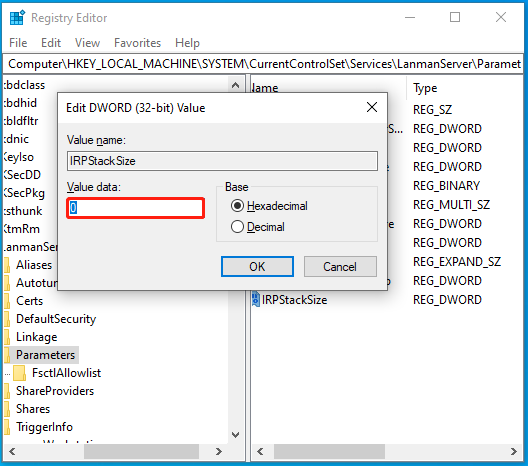Click the values pane horizontal scrollbar thumb
528x466 pixels.
[x=329, y=451]
